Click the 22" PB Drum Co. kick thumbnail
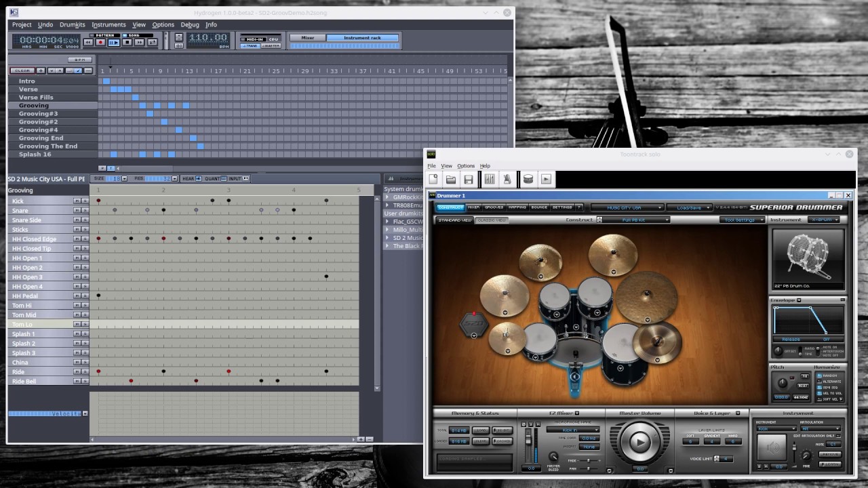The height and width of the screenshot is (488, 868). click(x=808, y=259)
